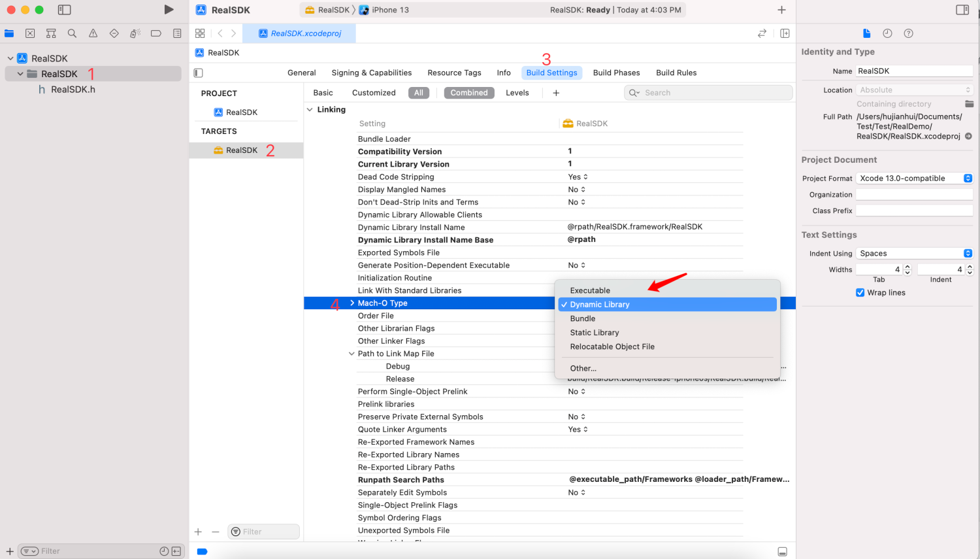
Task: Show the Quick Help inspector
Action: [x=908, y=33]
